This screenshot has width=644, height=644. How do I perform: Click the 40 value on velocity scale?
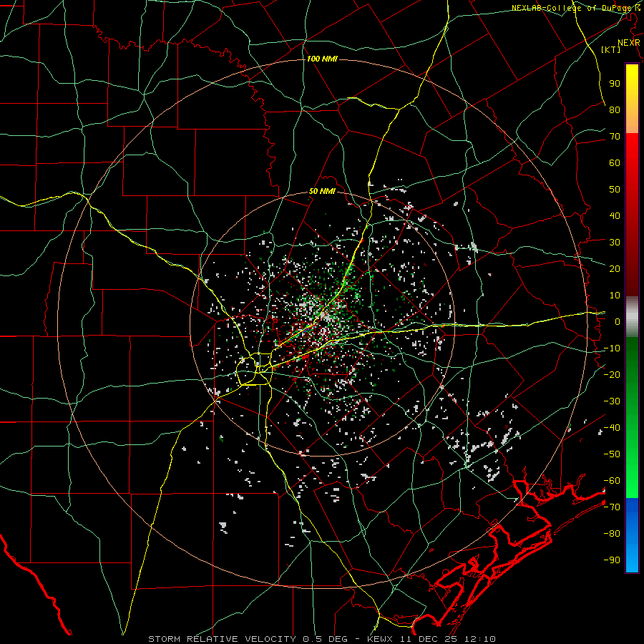click(615, 216)
